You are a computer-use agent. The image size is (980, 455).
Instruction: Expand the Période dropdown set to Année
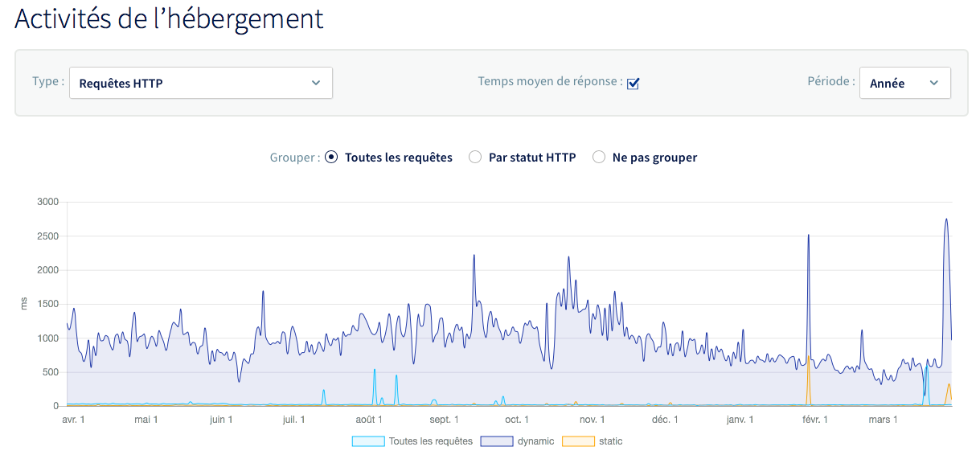pyautogui.click(x=904, y=83)
